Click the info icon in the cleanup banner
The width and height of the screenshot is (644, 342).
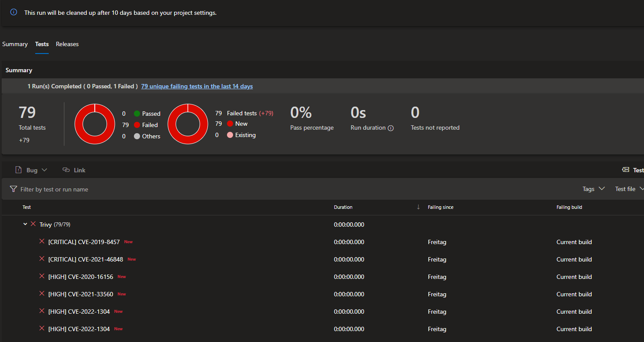coord(13,12)
